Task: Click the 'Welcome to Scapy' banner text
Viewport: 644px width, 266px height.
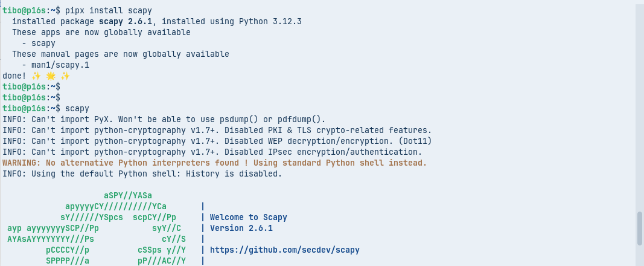Action: 248,217
